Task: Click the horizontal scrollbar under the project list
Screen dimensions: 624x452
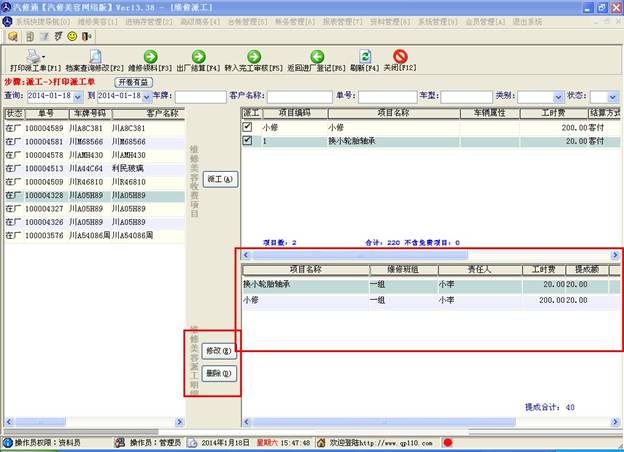Action: 420,256
